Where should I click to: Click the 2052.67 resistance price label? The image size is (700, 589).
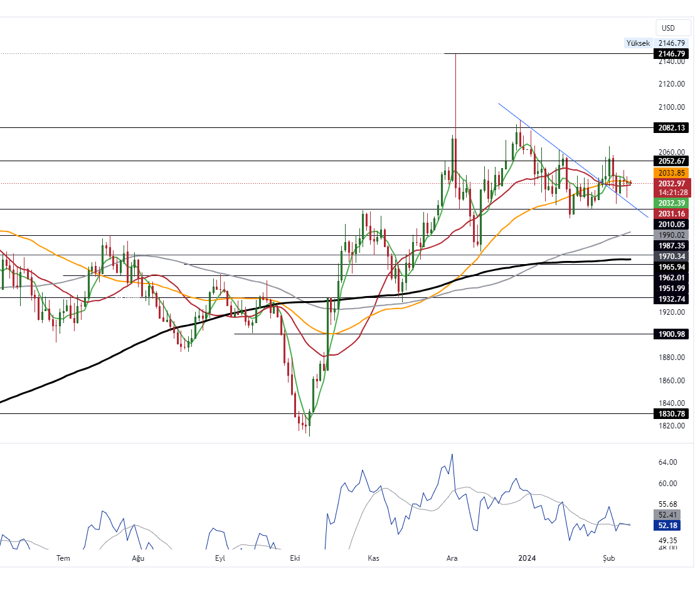(671, 161)
